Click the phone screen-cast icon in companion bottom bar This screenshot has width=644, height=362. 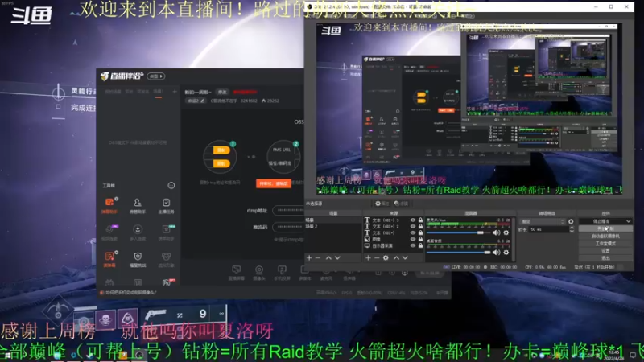tap(282, 272)
